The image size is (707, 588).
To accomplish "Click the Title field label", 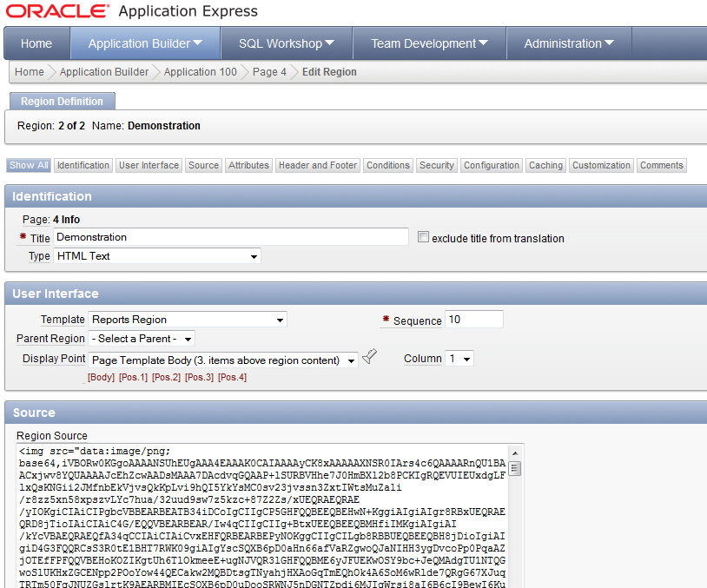I will click(x=40, y=238).
